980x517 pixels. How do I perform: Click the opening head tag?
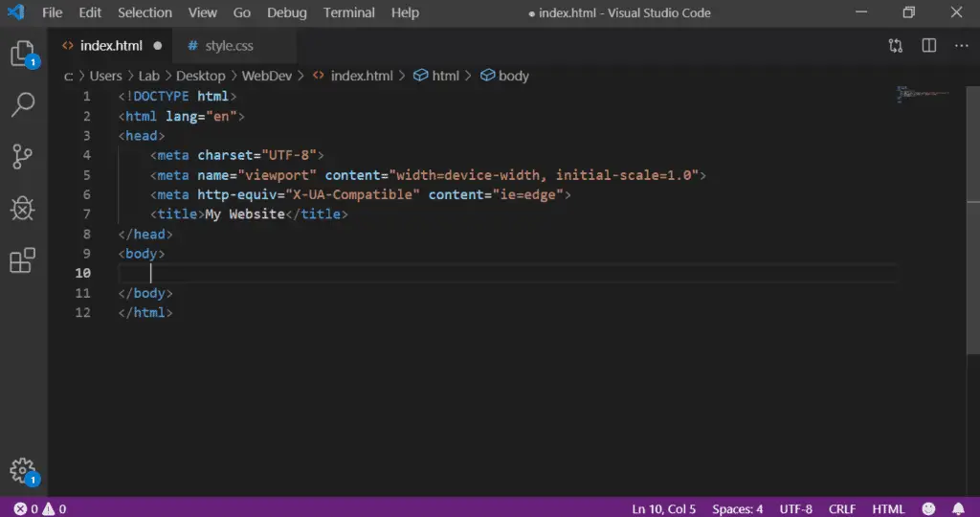142,136
